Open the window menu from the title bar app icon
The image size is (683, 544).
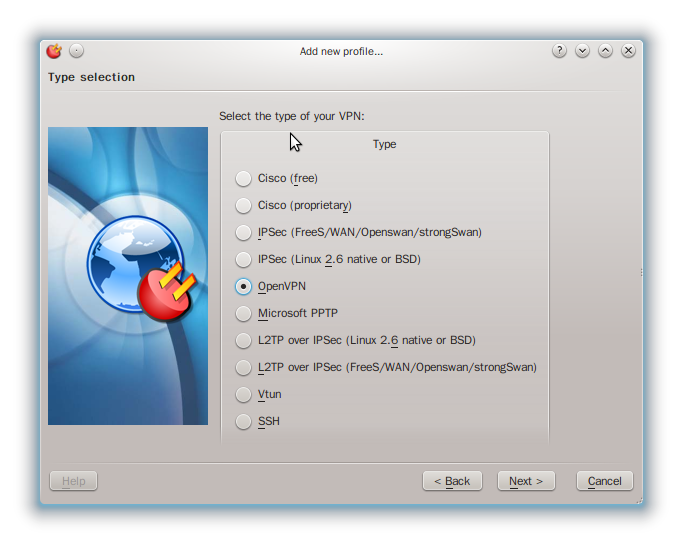coord(54,51)
